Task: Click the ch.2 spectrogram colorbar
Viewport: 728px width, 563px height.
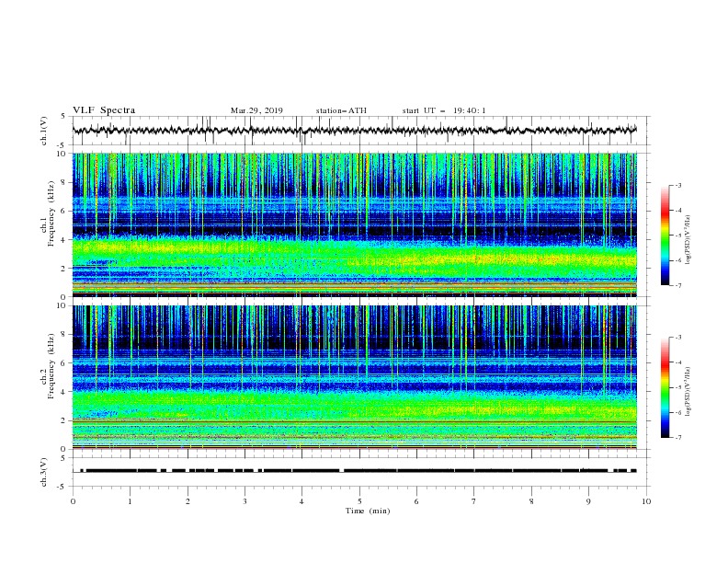Action: click(x=665, y=387)
